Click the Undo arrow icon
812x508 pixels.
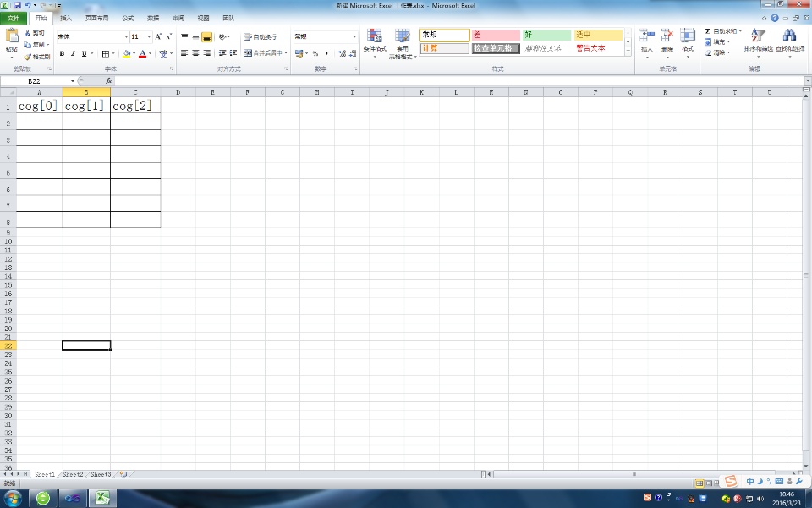pos(28,5)
